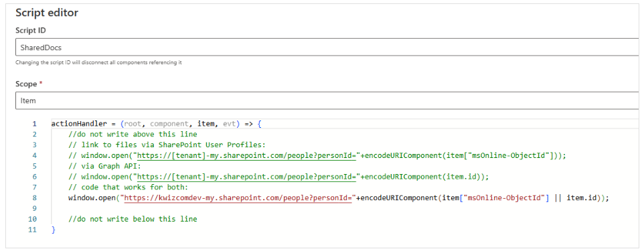The width and height of the screenshot is (644, 249).
Task: Click the closing curly brace on line 11
Action: point(53,230)
